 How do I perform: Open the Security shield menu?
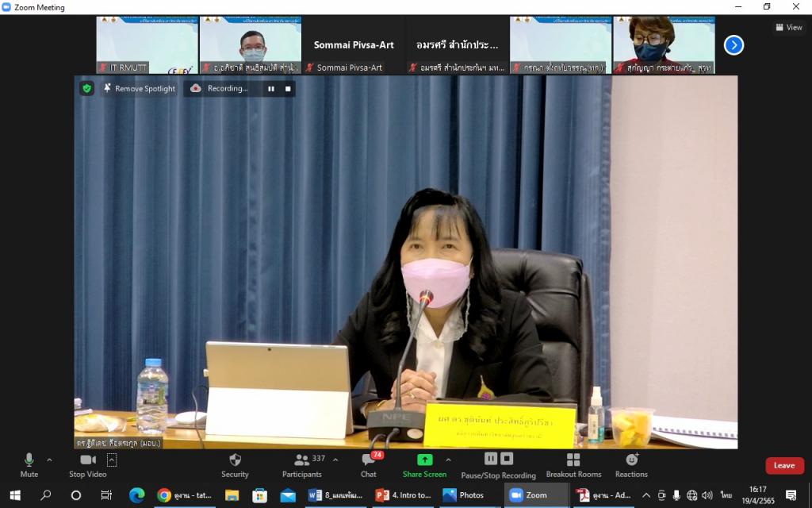[x=235, y=465]
